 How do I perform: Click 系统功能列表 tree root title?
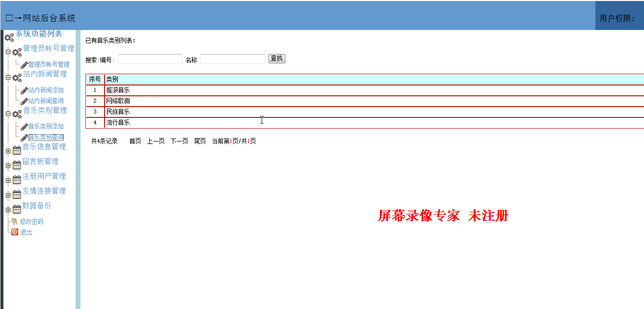(39, 33)
